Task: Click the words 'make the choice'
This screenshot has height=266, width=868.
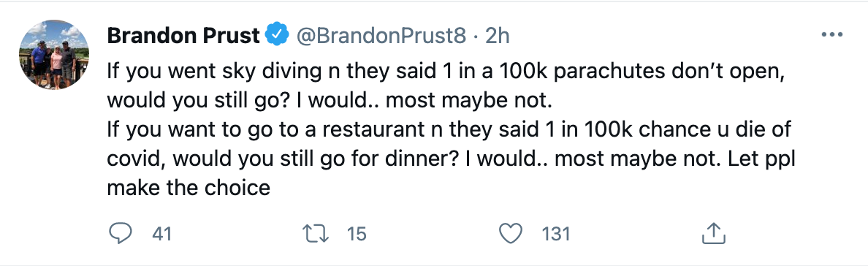Action: (x=189, y=188)
